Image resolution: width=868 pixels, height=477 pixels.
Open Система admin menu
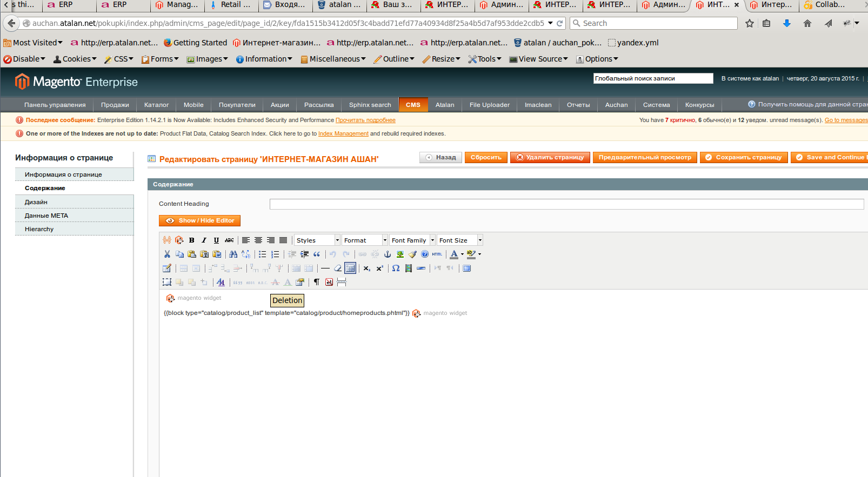(656, 105)
